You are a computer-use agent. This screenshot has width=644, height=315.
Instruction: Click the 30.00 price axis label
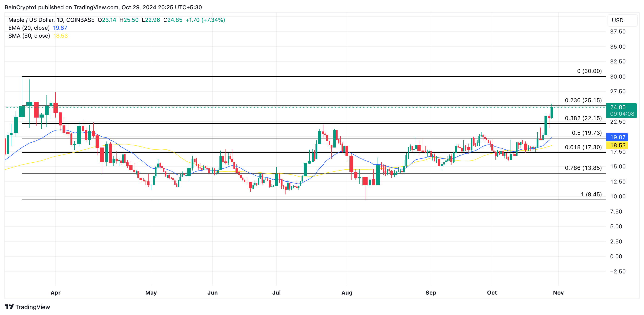click(617, 77)
